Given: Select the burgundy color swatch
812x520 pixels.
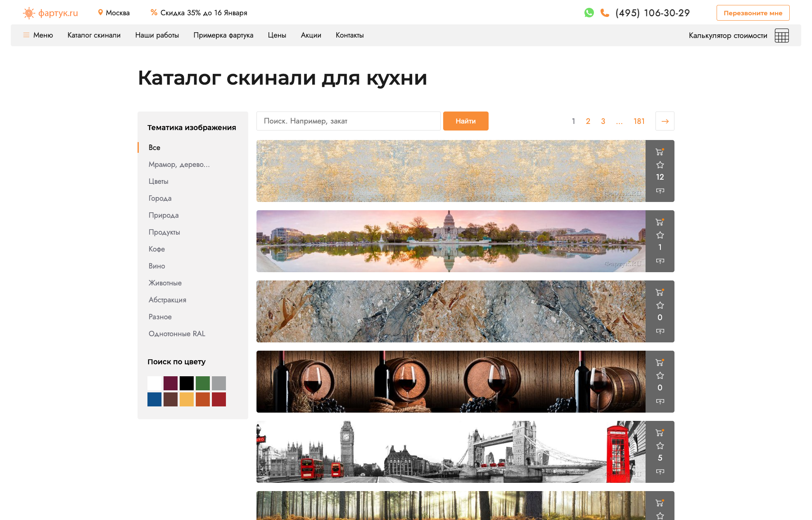Looking at the screenshot, I should [x=171, y=383].
